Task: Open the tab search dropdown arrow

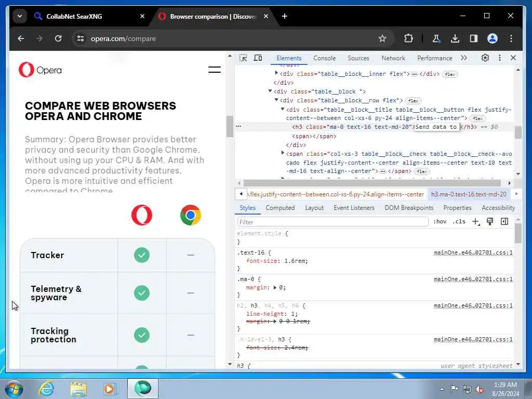Action: click(20, 16)
